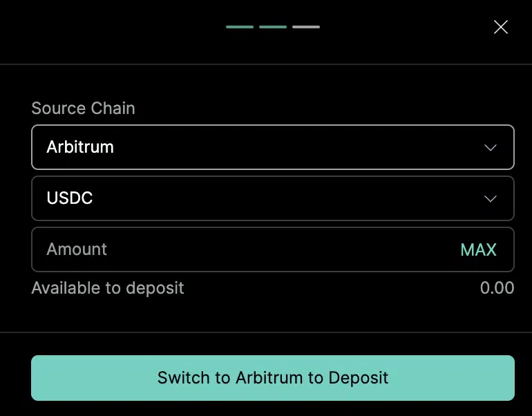Image resolution: width=532 pixels, height=416 pixels.
Task: Click the second green progress step bar
Action: click(273, 27)
